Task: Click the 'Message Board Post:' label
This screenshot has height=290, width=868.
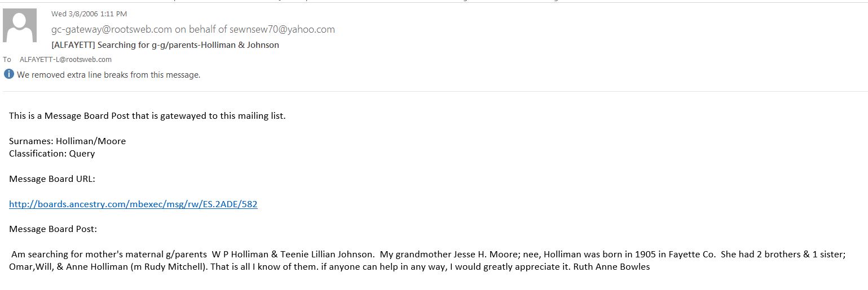Action: click(53, 229)
